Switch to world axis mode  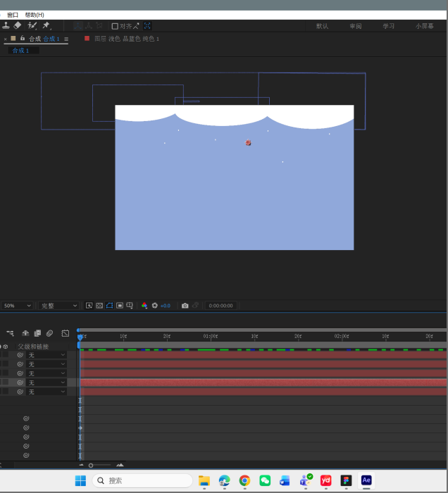point(89,26)
